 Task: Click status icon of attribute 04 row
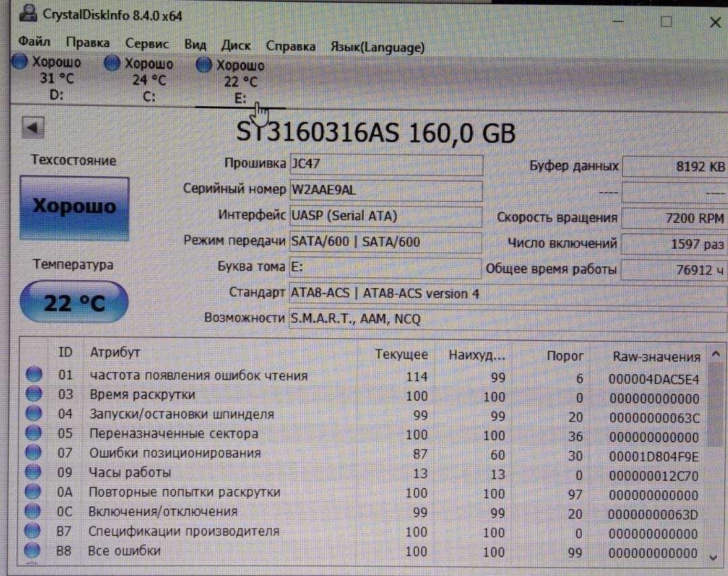[33, 413]
